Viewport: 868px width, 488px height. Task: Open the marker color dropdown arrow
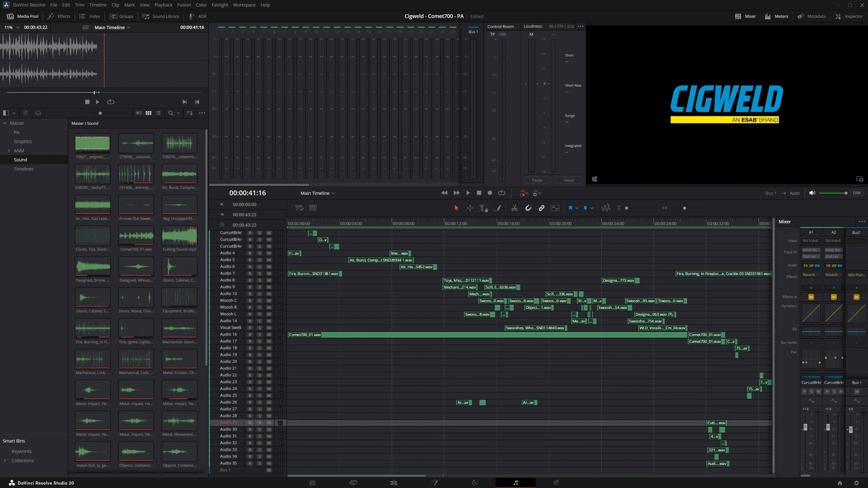coord(592,208)
